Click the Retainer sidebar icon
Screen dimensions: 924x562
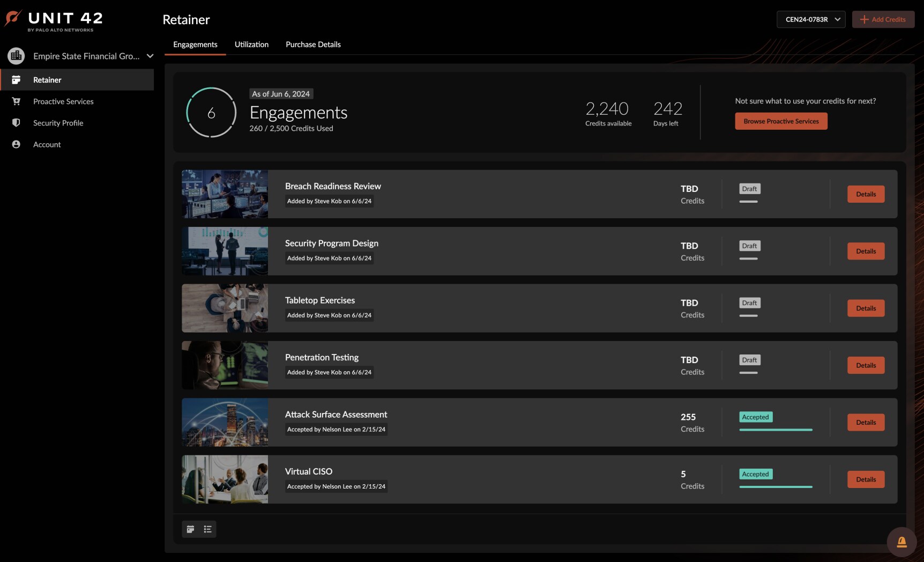16,80
